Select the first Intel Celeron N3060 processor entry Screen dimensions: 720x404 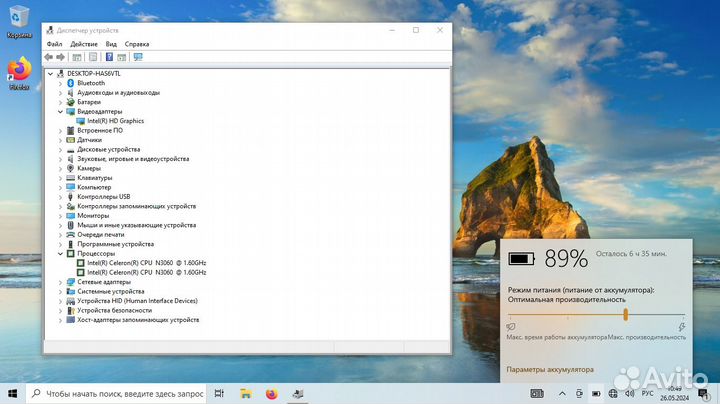tap(146, 263)
